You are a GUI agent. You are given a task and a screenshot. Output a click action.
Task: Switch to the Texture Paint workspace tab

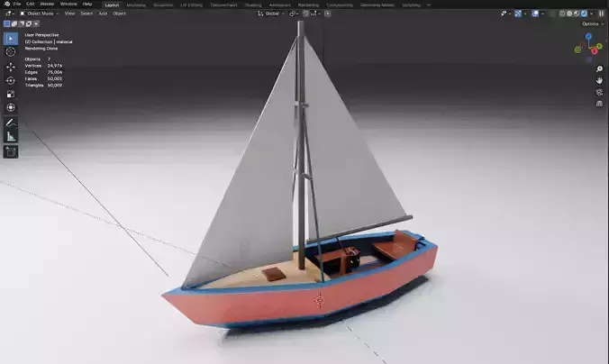[x=223, y=5]
